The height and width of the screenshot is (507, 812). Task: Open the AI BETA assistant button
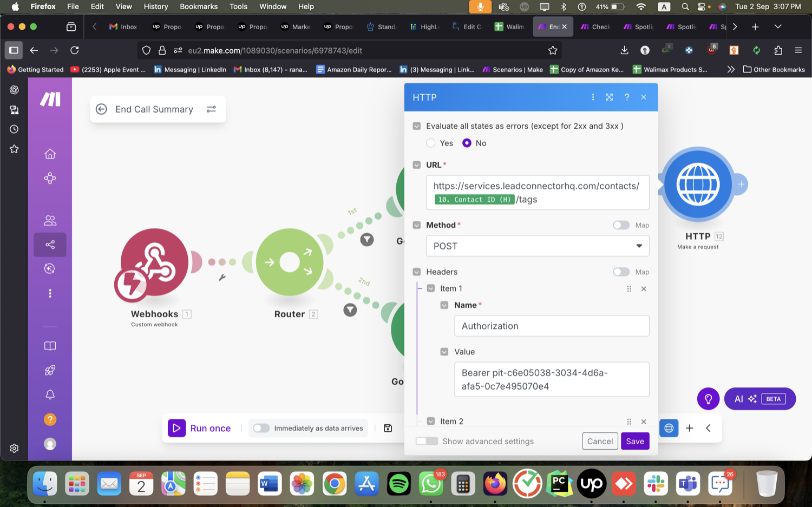coord(760,399)
